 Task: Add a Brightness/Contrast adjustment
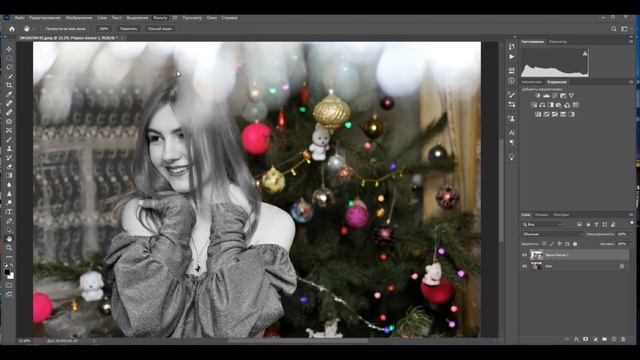[538, 96]
